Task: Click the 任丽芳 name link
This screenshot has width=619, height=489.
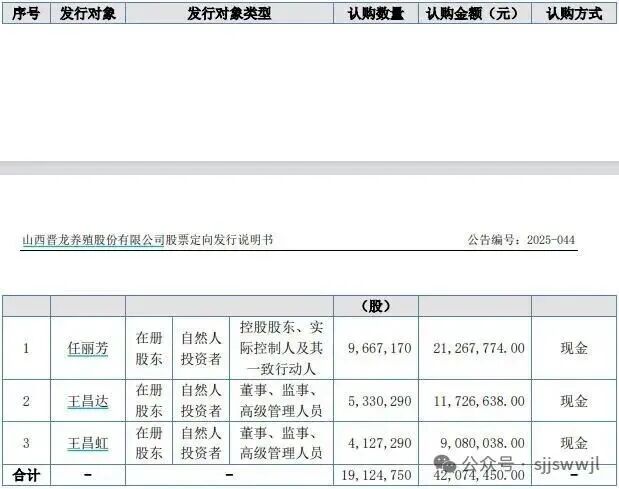Action: tap(88, 349)
